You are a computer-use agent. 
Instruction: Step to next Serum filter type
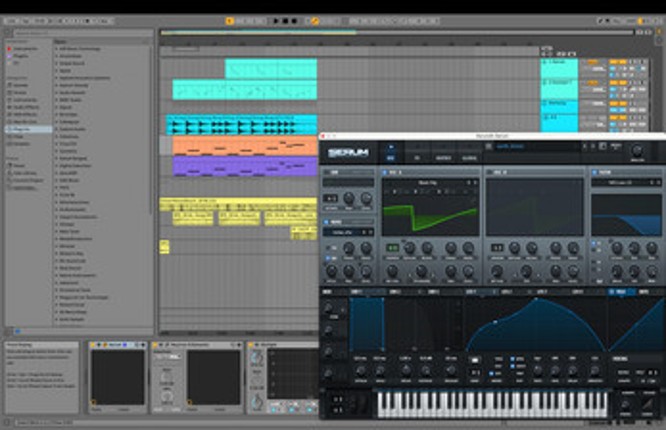pos(658,183)
